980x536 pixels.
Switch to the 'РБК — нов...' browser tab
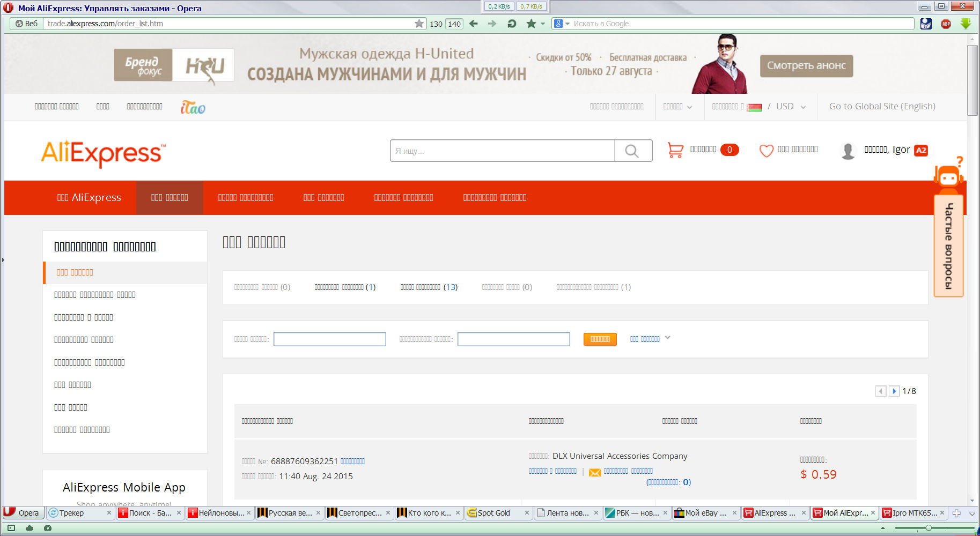[637, 513]
